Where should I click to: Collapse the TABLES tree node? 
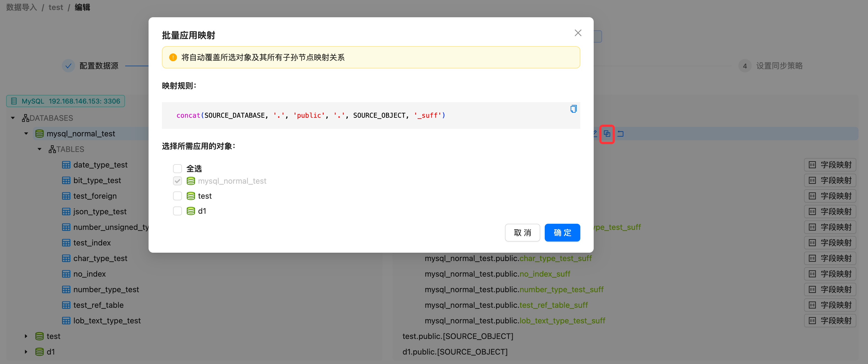point(40,149)
